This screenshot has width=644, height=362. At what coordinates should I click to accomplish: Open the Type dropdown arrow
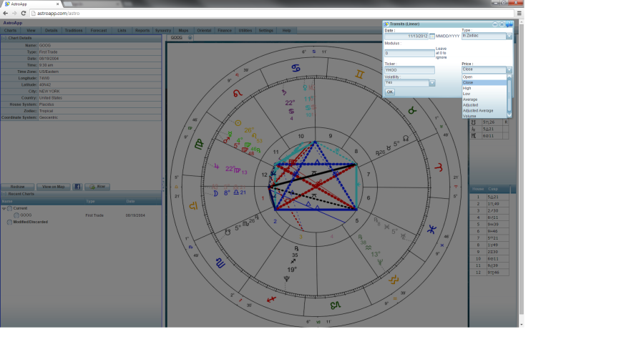point(509,36)
